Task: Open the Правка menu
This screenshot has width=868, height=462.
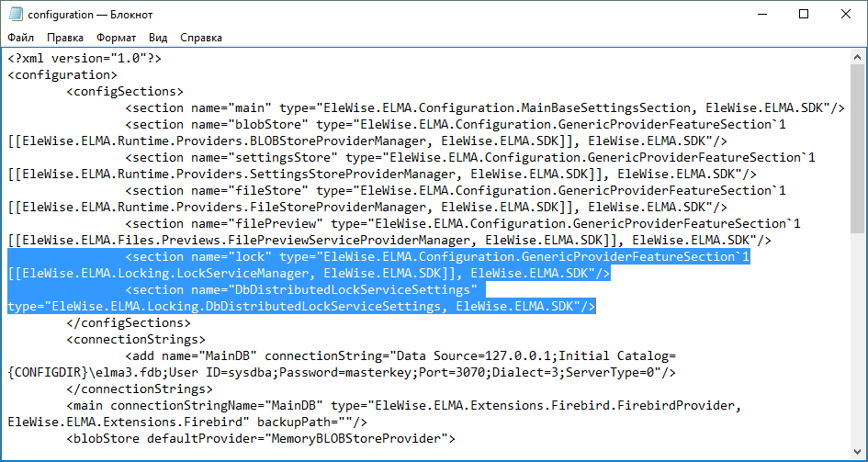Action: click(x=65, y=38)
